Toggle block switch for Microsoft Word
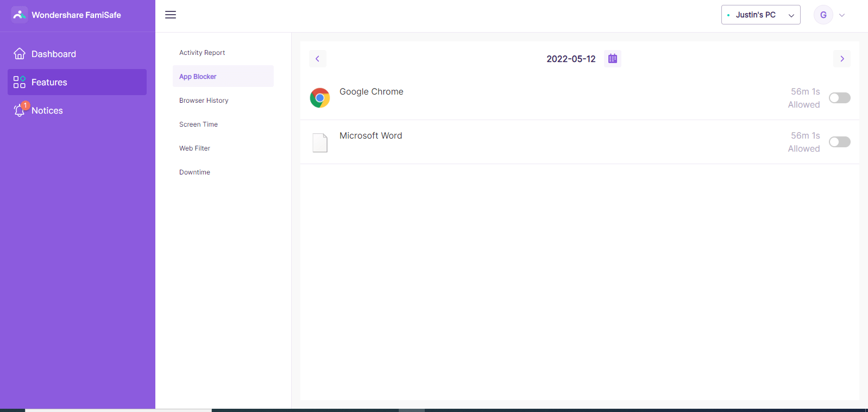This screenshot has height=412, width=868. coord(839,142)
